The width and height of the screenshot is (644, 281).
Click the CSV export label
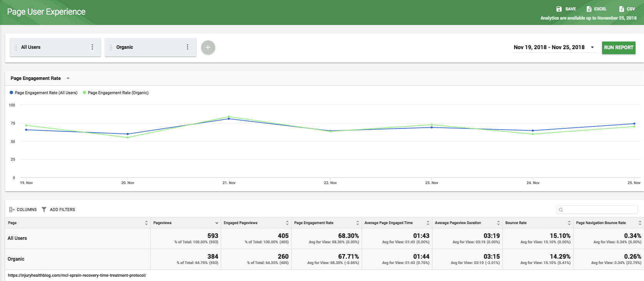(631, 9)
